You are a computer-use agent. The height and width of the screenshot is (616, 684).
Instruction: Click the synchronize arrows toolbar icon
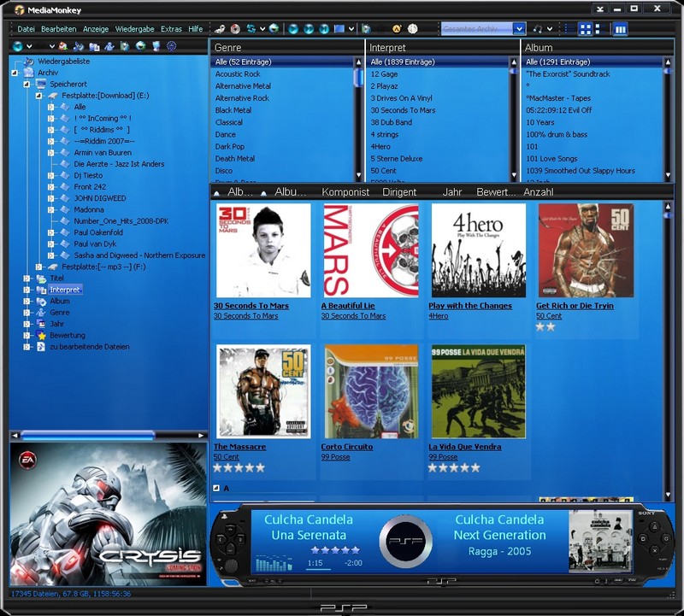tap(251, 29)
